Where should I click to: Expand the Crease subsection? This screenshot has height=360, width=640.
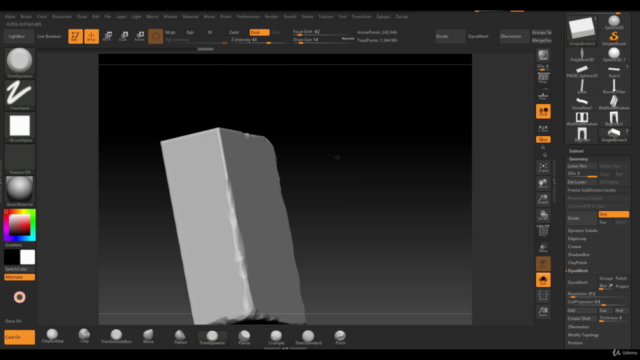tap(574, 247)
